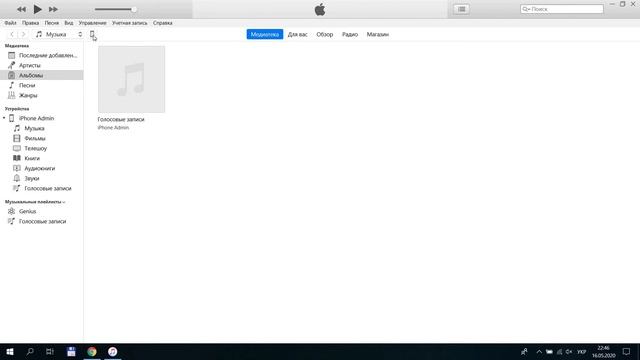Screen dimensions: 640x360
Task: Open the Windows Start menu
Action: click(x=10, y=351)
